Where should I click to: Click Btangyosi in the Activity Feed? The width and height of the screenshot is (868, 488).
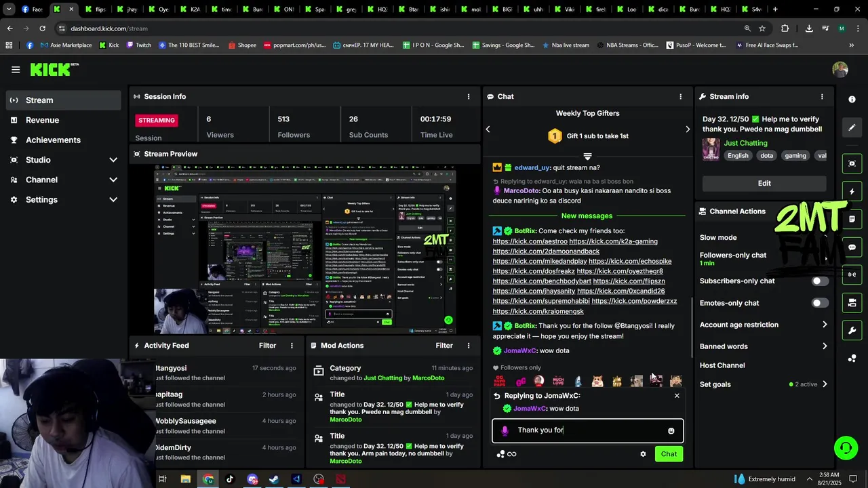[x=171, y=368]
